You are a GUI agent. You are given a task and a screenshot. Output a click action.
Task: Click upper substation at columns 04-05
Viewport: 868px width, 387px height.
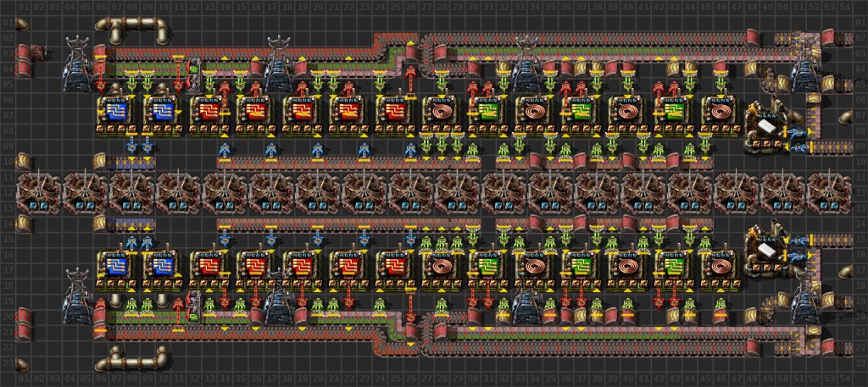[77, 64]
